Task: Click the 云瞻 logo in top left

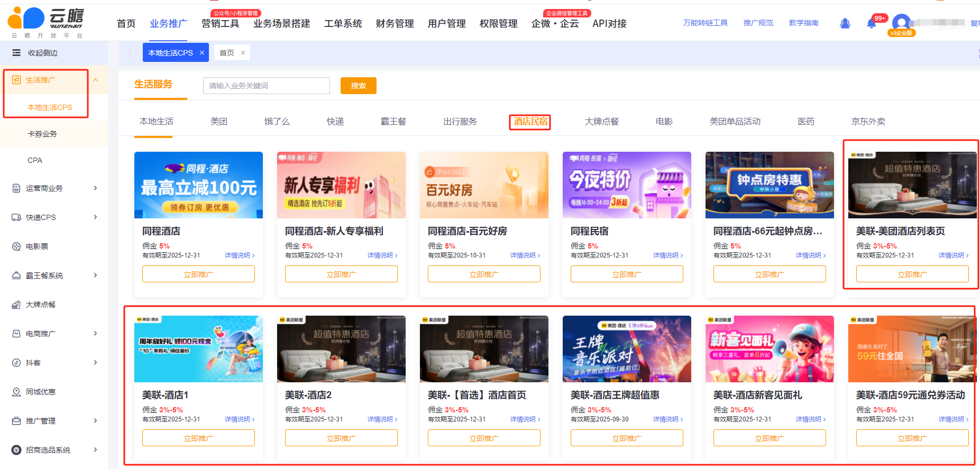Action: click(x=47, y=22)
